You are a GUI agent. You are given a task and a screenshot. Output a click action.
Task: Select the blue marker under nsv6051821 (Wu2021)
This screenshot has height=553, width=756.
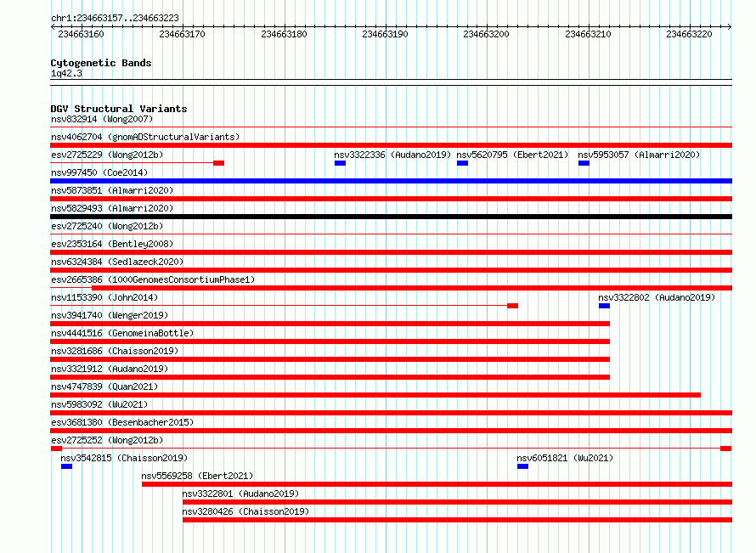point(522,466)
